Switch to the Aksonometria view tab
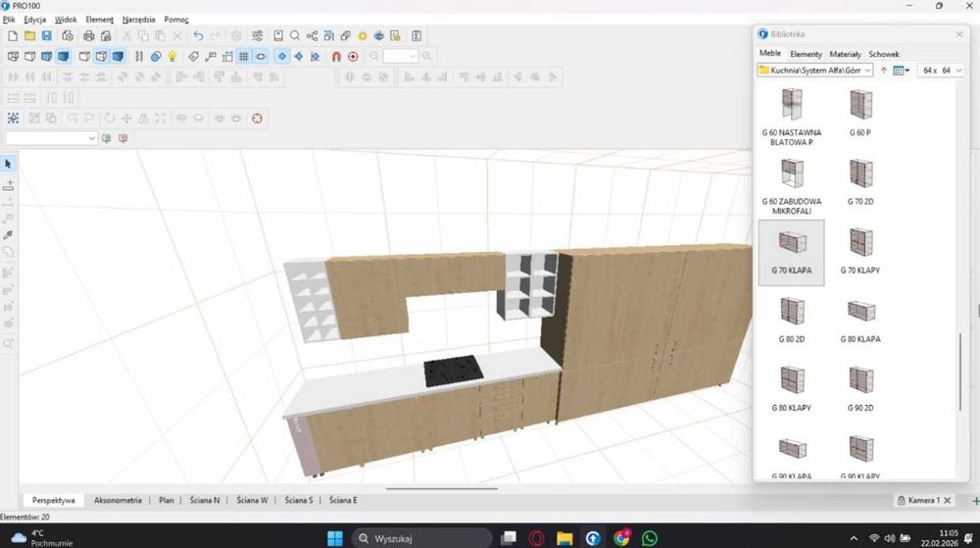The image size is (980, 548). coord(118,500)
